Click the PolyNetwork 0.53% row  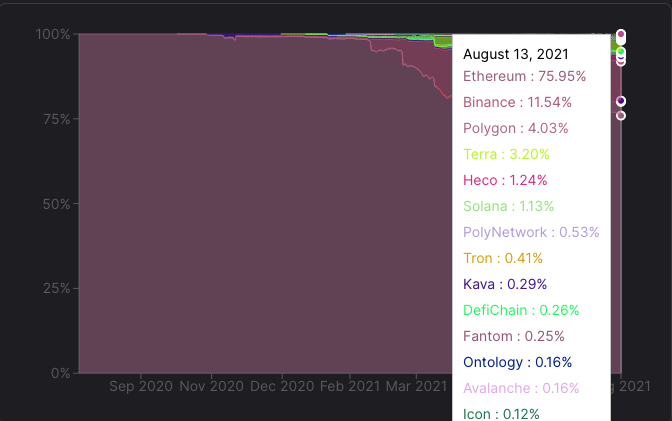[x=531, y=232]
